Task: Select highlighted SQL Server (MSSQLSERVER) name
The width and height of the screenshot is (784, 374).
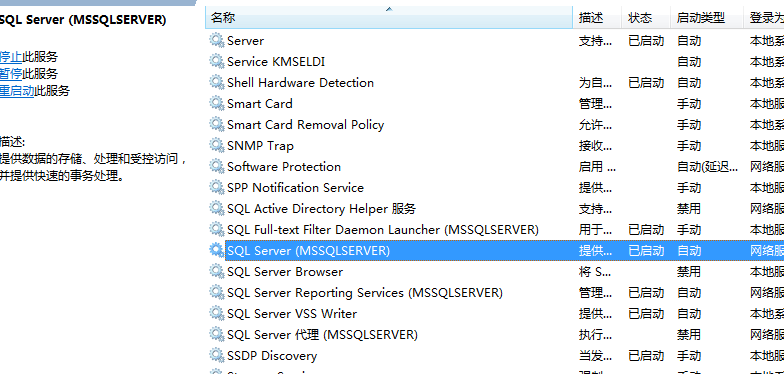Action: click(x=308, y=250)
